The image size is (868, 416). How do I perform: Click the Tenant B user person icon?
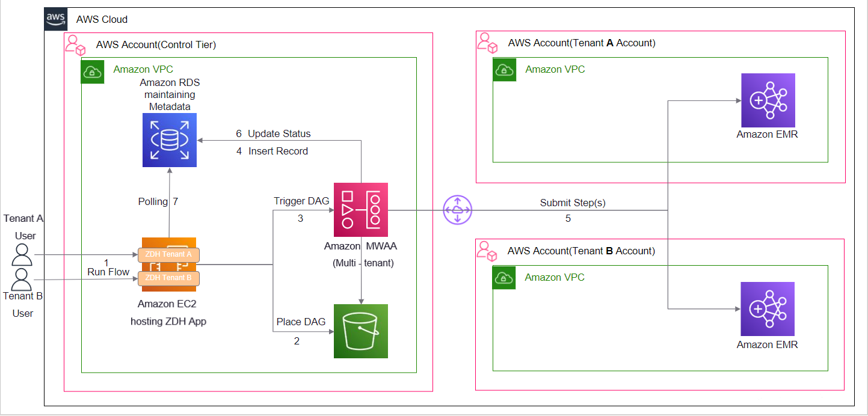(x=22, y=280)
